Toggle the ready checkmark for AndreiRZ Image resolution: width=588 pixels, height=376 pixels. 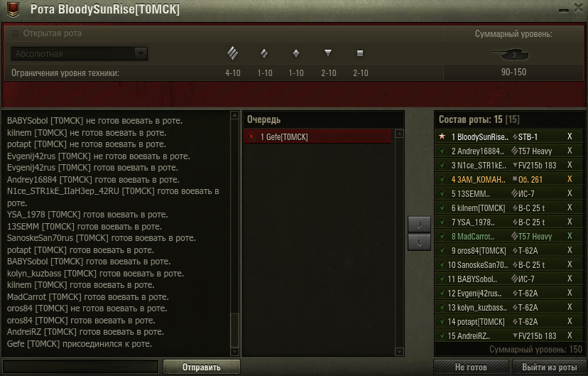pos(442,336)
